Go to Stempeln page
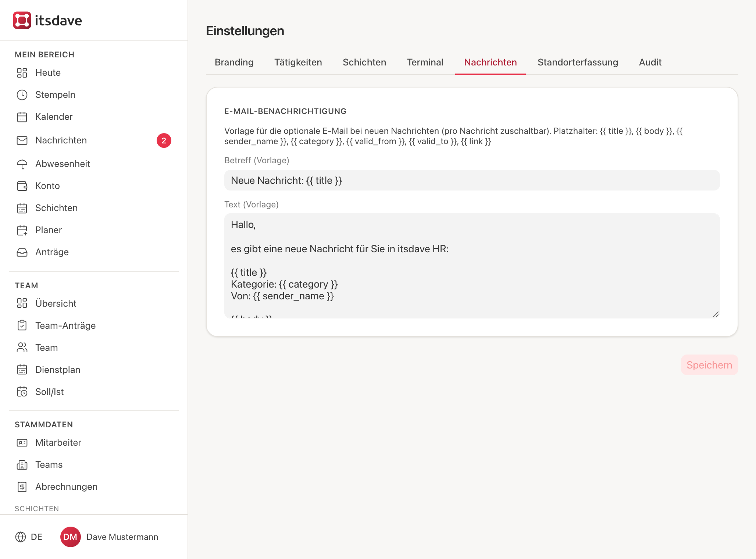This screenshot has height=559, width=756. point(93,95)
